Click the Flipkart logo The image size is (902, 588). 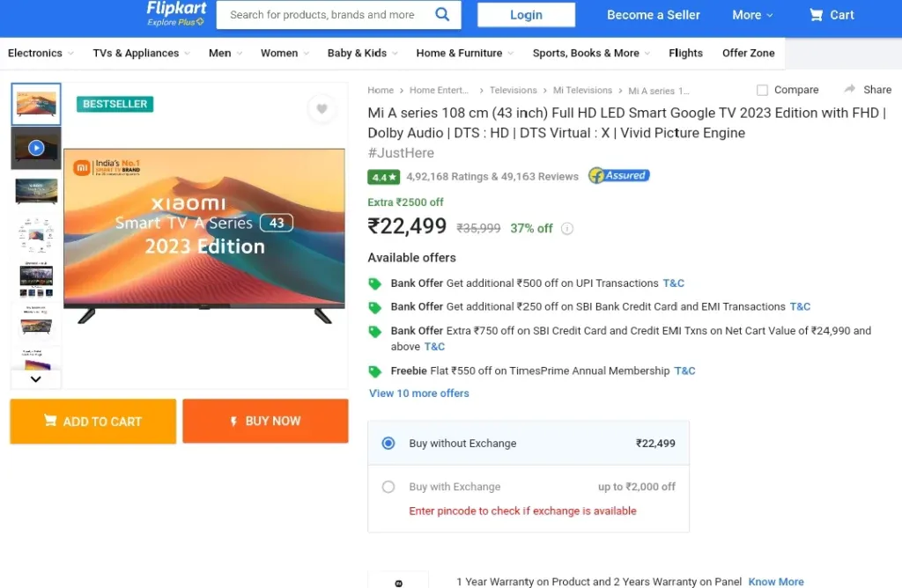[x=176, y=13]
